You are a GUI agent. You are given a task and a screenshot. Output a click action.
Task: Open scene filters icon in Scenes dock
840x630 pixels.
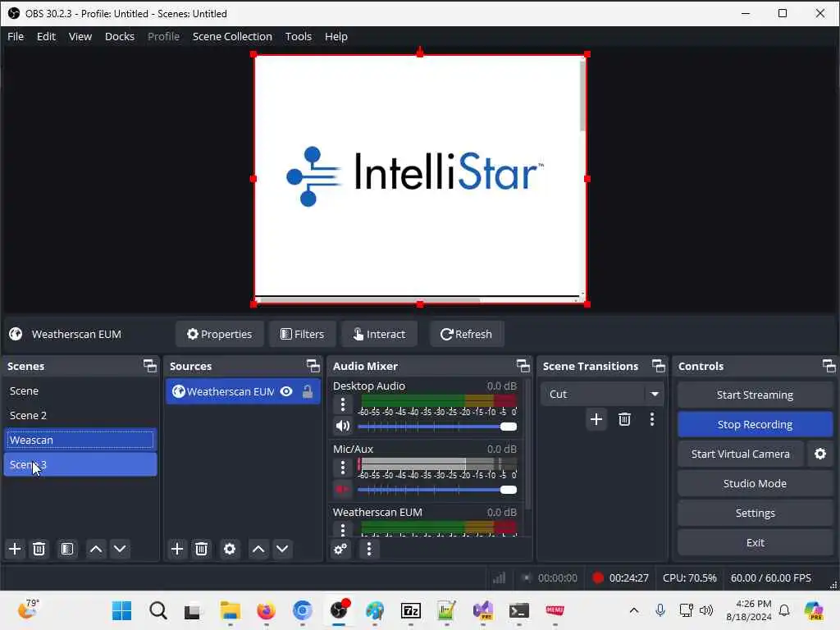click(67, 549)
